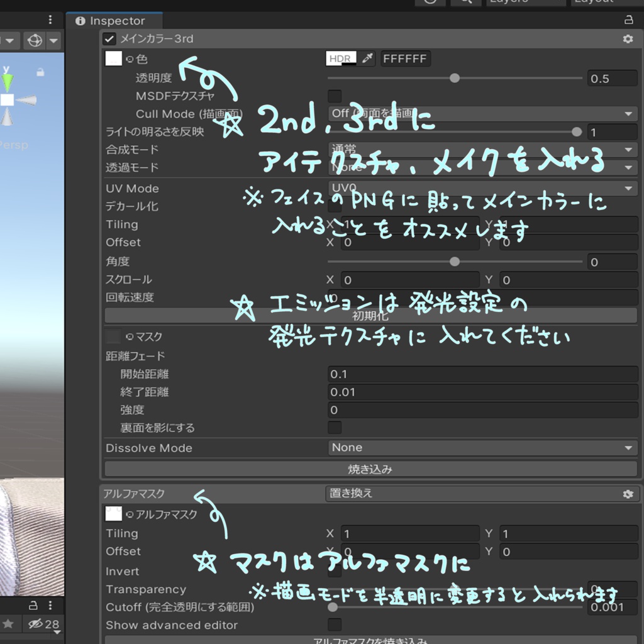Click the scene gizmo right gray cone
The width and height of the screenshot is (644, 644).
(x=26, y=100)
